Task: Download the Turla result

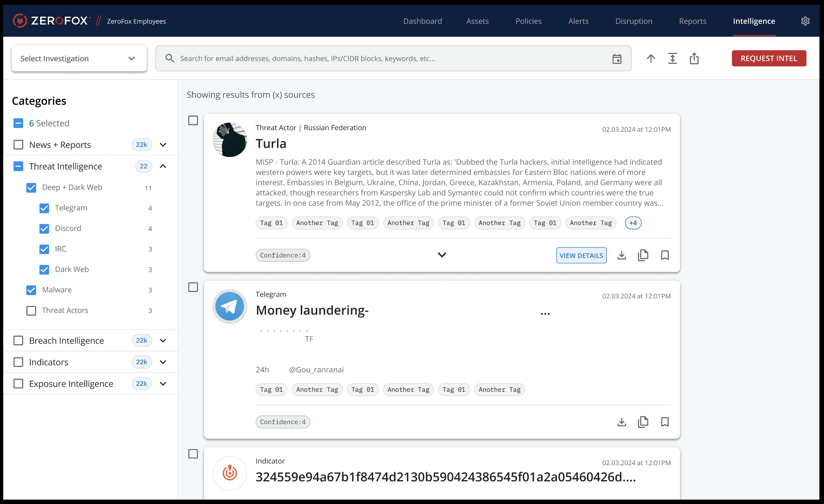Action: tap(621, 255)
